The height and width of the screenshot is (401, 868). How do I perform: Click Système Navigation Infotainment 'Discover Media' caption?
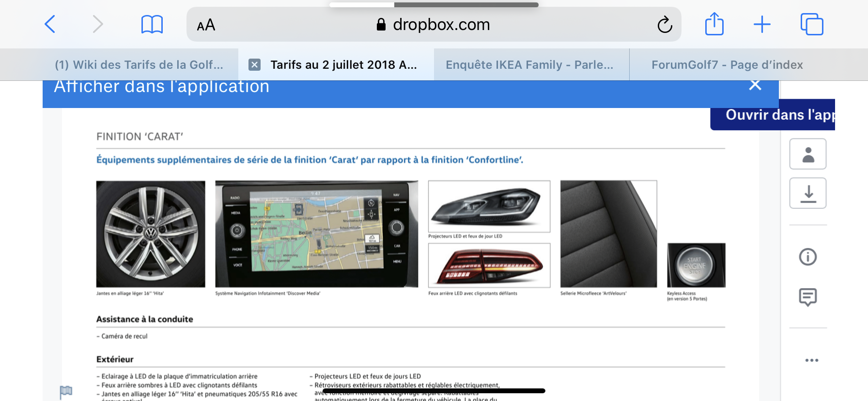pos(268,293)
